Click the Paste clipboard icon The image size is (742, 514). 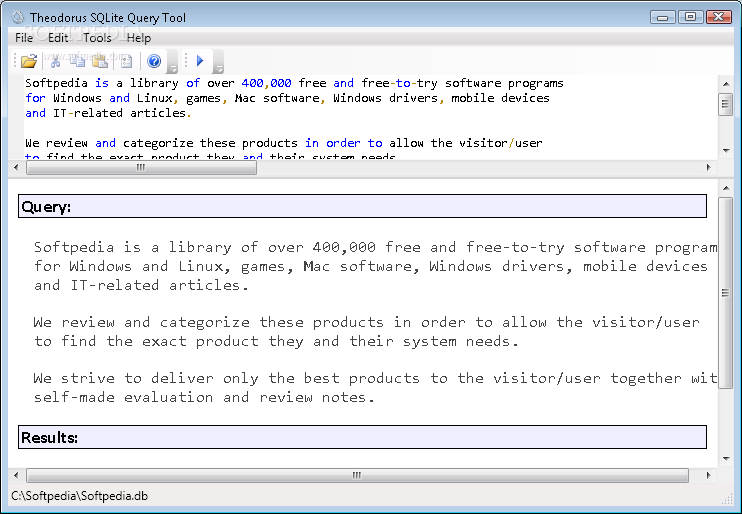(x=100, y=61)
